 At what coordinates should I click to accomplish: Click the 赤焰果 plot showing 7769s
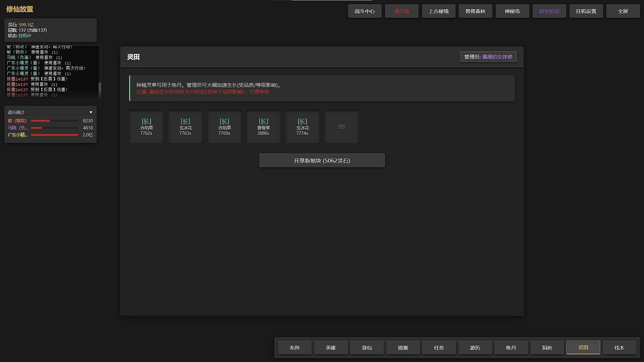pos(224,127)
